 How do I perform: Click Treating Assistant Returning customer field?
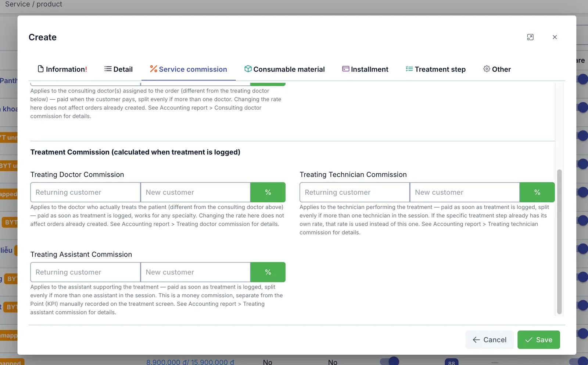point(85,272)
